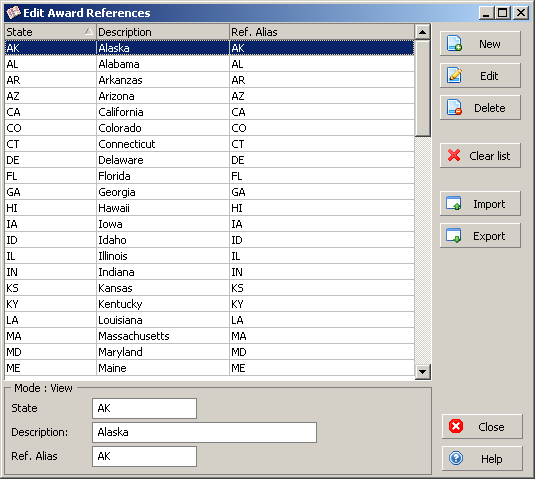The image size is (535, 479).
Task: Select the California row
Action: (x=209, y=112)
